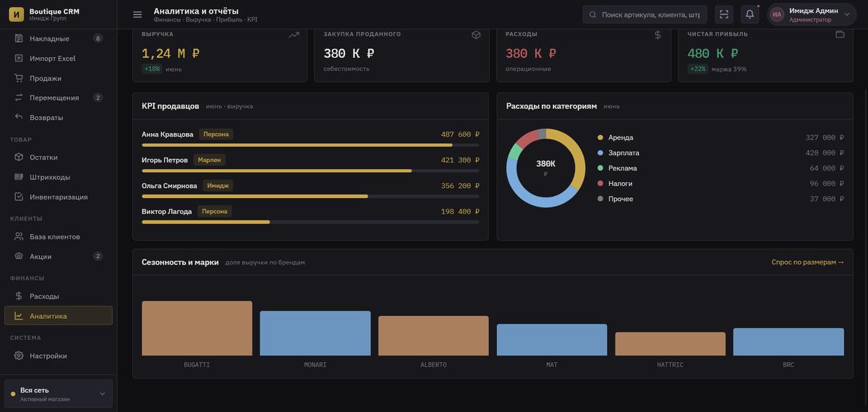Click the База клиентов people icon

coord(19,237)
